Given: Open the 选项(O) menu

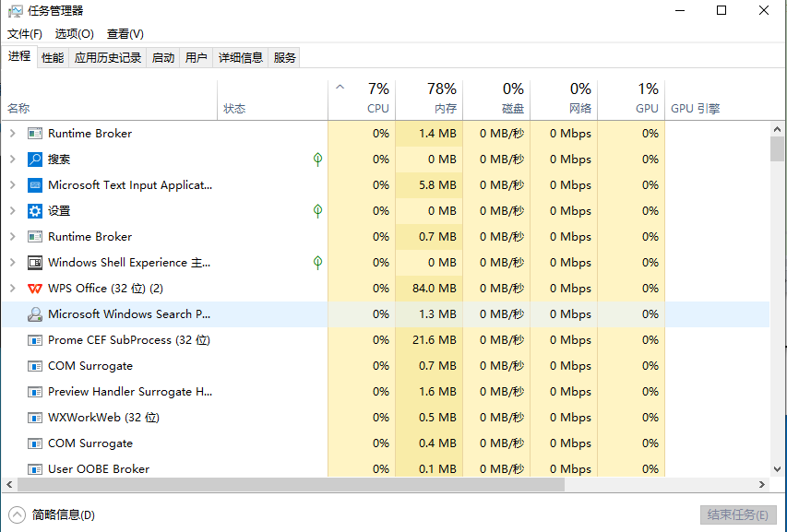Looking at the screenshot, I should [74, 34].
